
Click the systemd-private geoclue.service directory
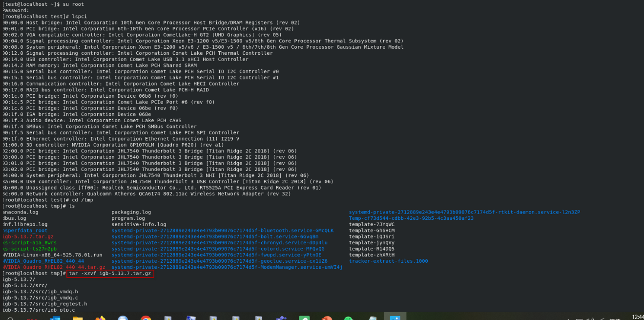click(x=219, y=261)
